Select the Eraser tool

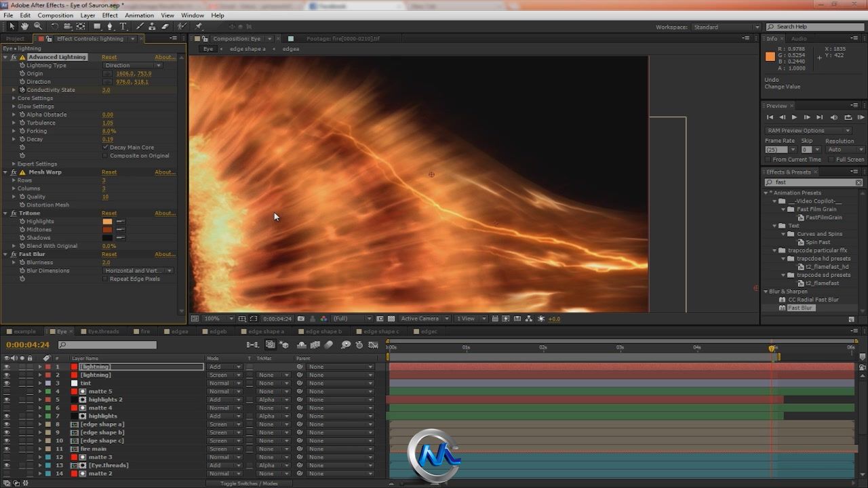pos(165,26)
